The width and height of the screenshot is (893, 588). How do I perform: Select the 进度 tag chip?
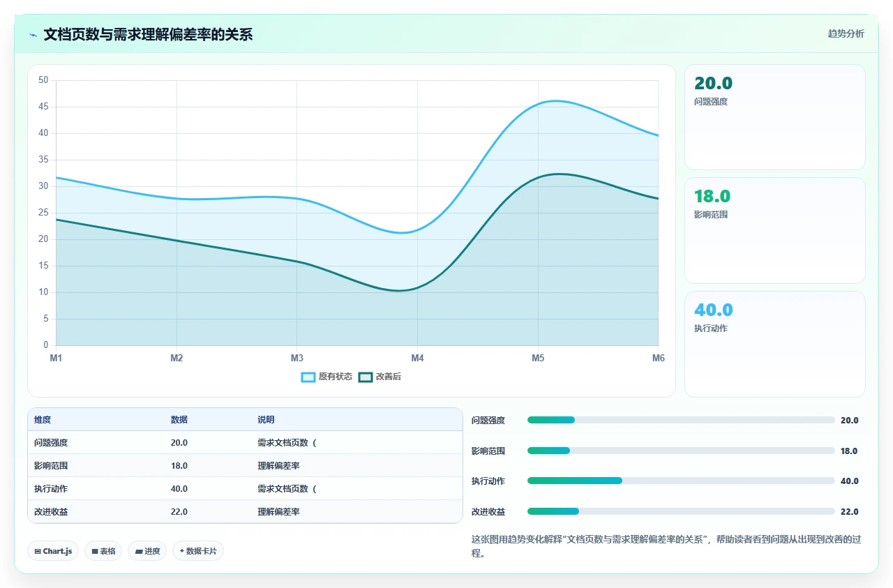[147, 551]
